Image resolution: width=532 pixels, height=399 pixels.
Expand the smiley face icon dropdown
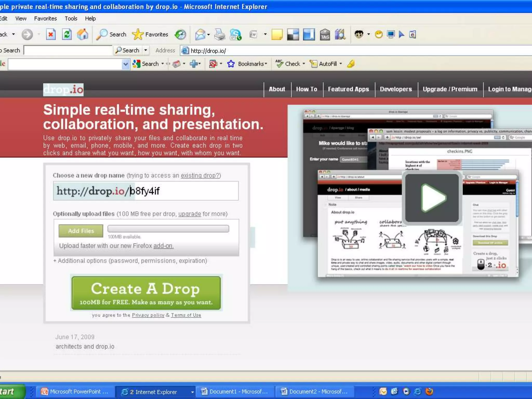(x=369, y=34)
